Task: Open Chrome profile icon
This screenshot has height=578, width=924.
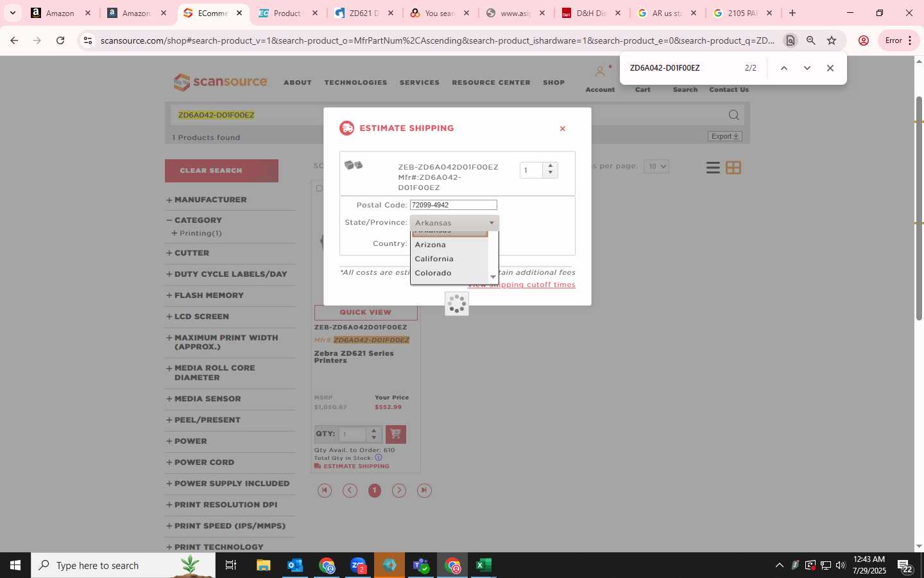Action: [864, 40]
